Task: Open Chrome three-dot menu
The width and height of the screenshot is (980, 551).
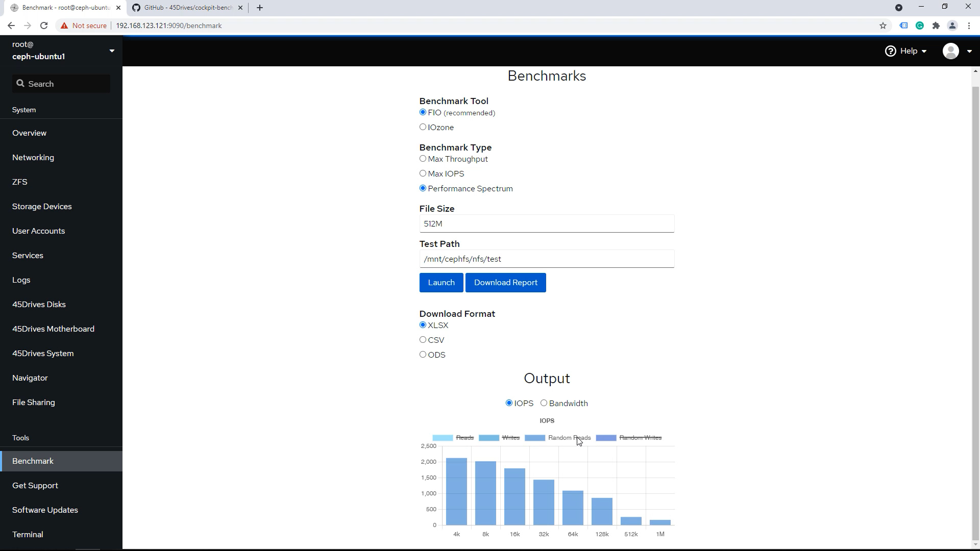Action: click(x=969, y=26)
